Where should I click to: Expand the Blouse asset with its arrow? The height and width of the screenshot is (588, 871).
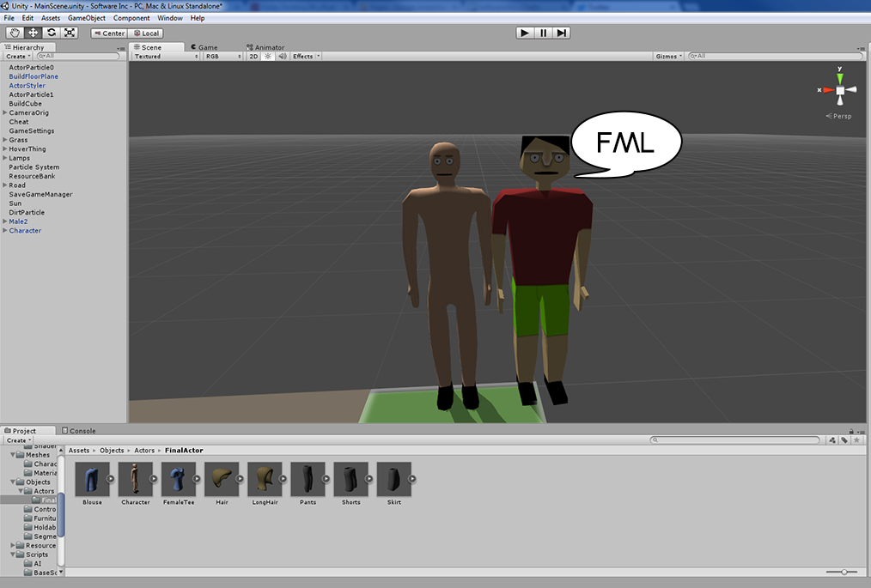111,479
